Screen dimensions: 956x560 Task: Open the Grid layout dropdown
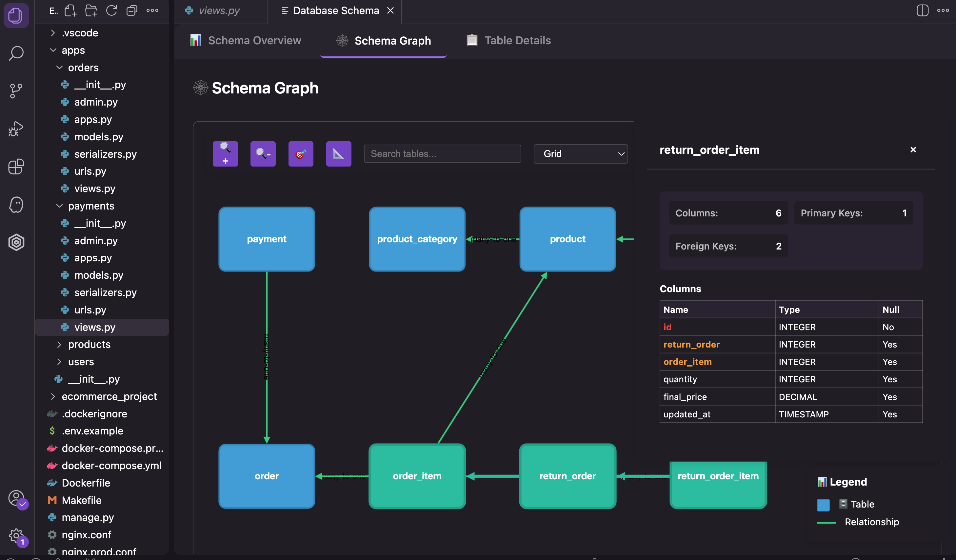coord(580,154)
